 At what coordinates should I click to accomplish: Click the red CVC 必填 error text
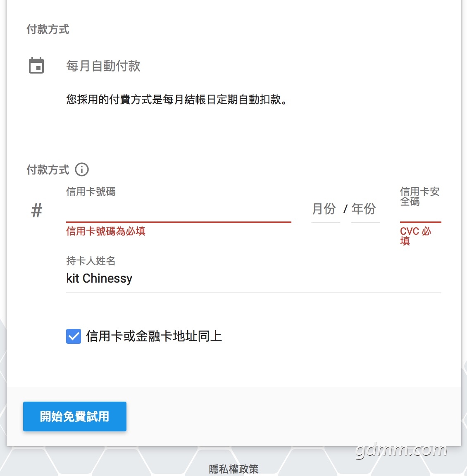[x=415, y=236]
